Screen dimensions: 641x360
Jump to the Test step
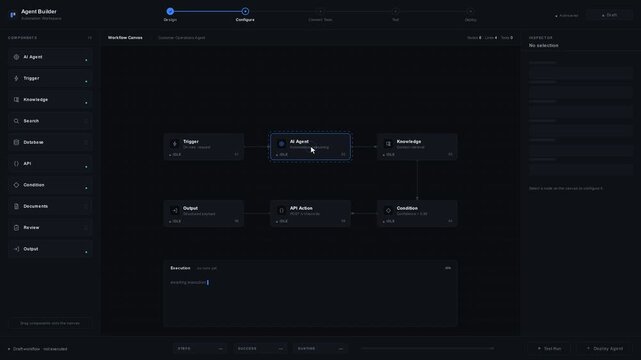point(395,11)
